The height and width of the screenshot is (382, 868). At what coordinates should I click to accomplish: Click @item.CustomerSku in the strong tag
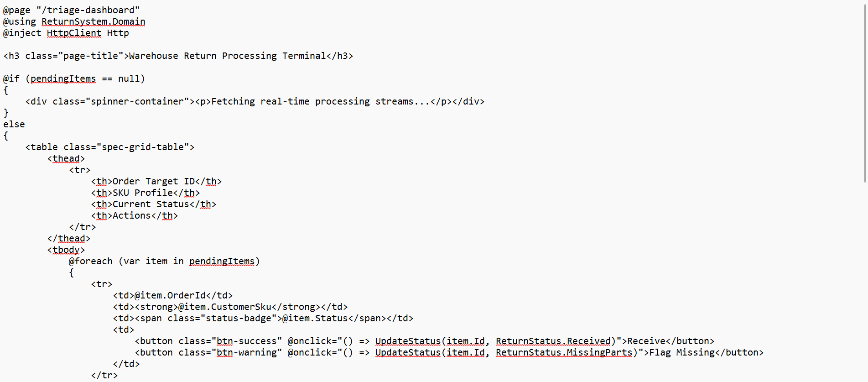(225, 307)
